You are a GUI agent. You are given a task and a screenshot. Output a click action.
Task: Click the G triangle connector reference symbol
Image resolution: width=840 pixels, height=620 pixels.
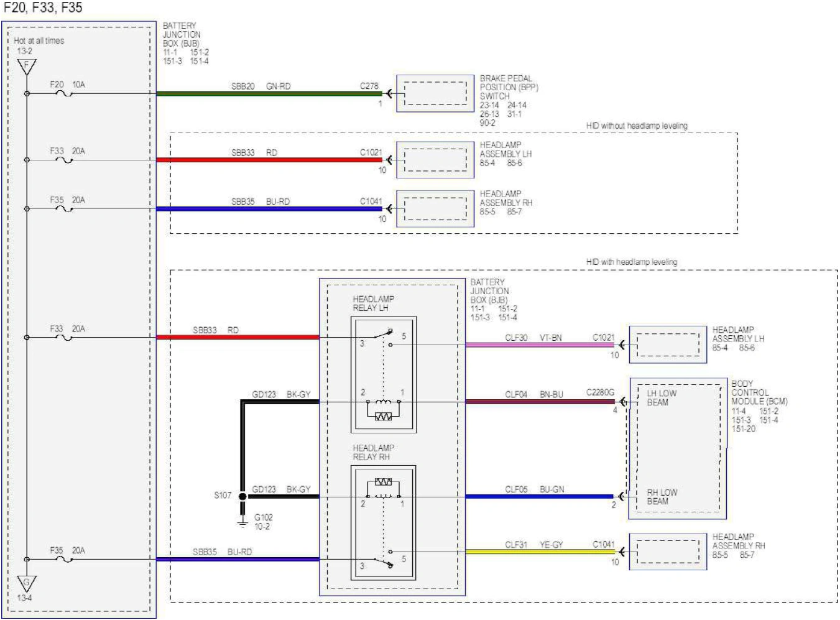(x=26, y=583)
